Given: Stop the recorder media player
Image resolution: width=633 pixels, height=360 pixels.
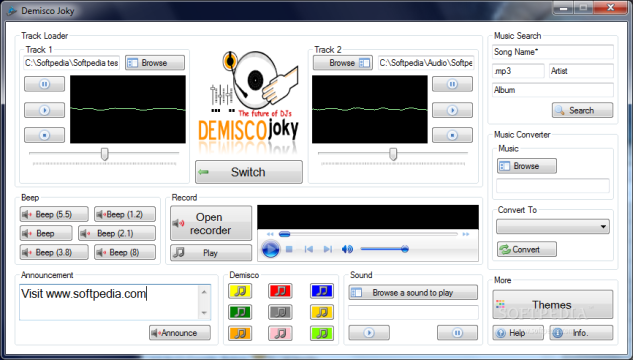Looking at the screenshot, I should pos(289,249).
